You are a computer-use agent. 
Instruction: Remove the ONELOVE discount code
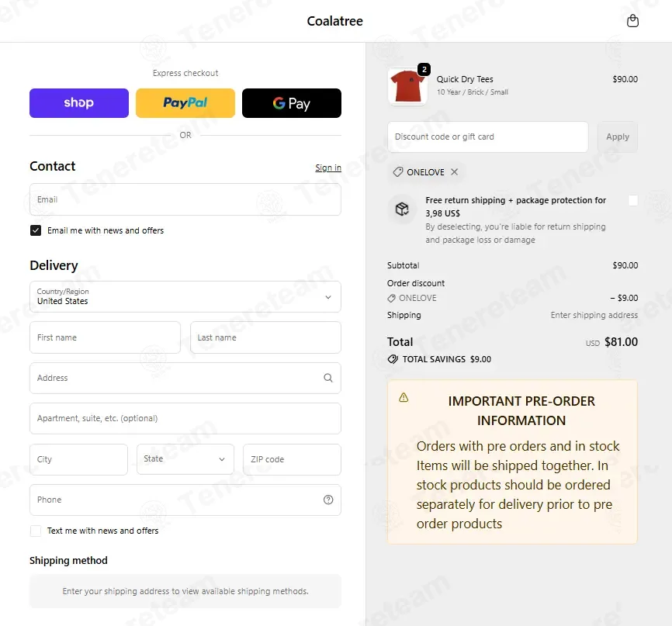coord(454,171)
